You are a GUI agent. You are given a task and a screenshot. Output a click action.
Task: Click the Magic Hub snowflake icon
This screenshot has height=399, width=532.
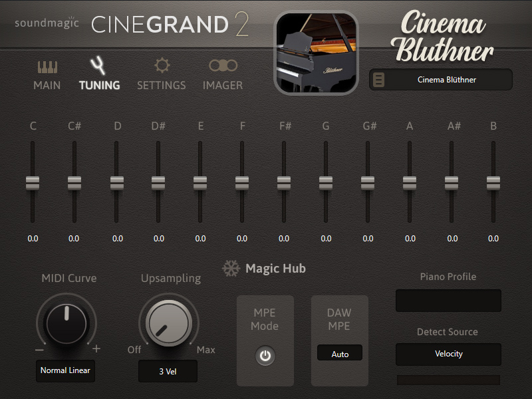pyautogui.click(x=231, y=269)
